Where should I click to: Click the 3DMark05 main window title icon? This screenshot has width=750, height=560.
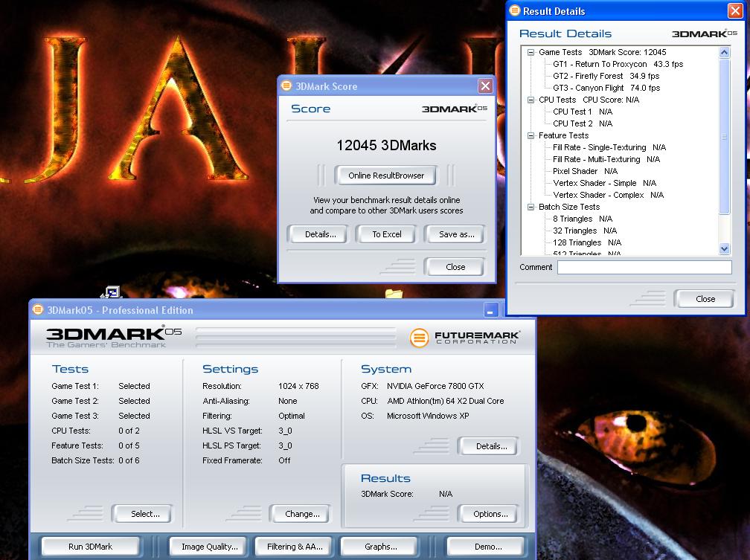coord(37,310)
